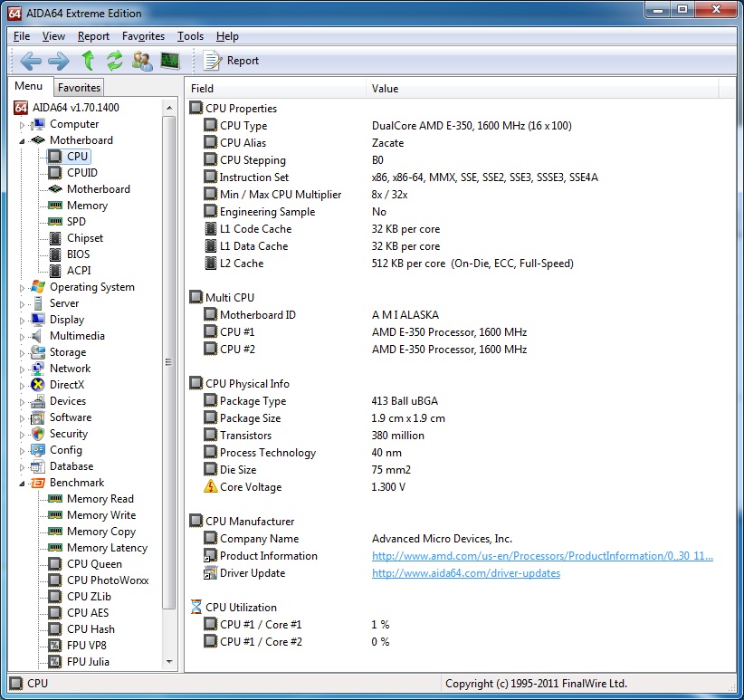Open the Help menu

coord(227,36)
